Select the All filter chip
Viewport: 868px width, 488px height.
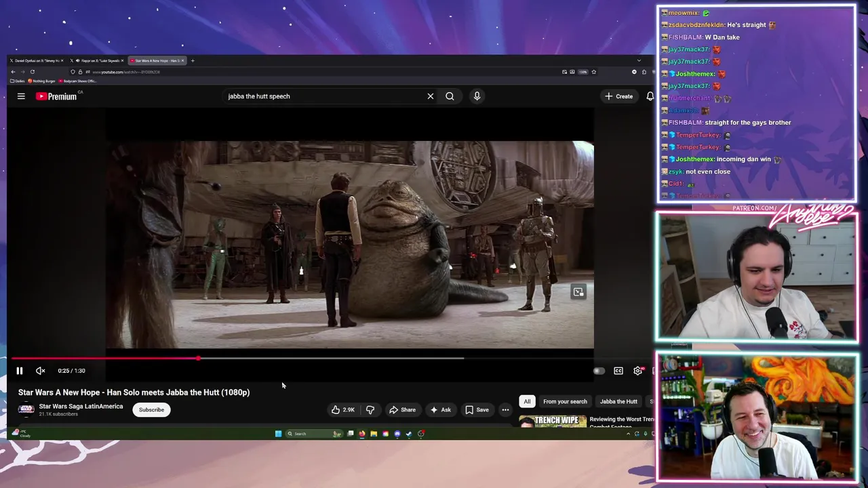click(527, 401)
